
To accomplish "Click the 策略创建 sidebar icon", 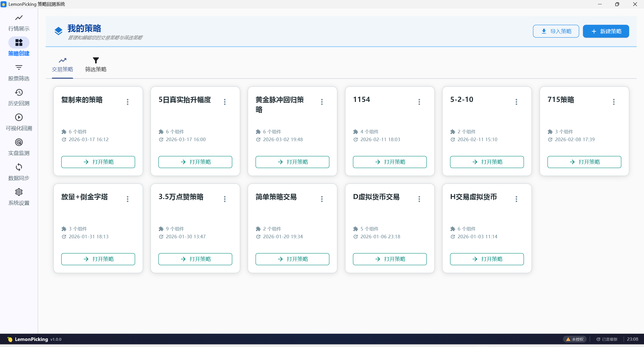I will 19,43.
